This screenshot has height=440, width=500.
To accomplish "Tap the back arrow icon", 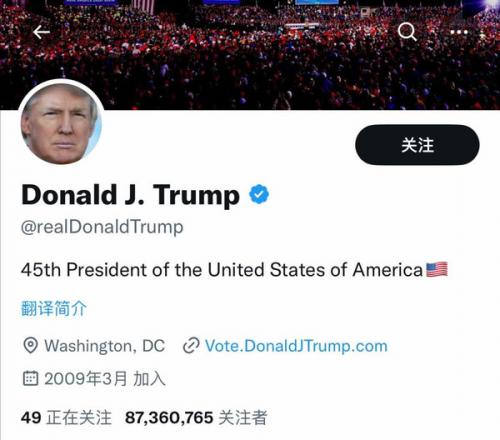I will point(42,32).
